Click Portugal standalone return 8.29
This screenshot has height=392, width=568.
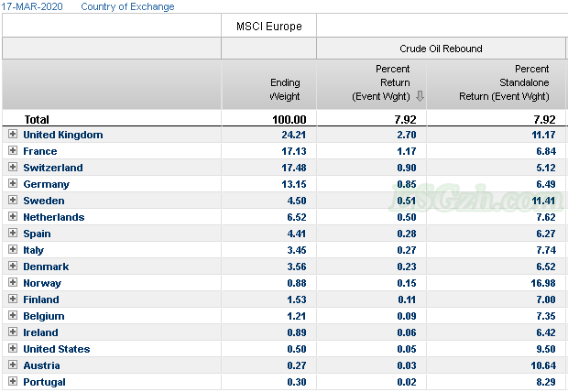tap(546, 382)
